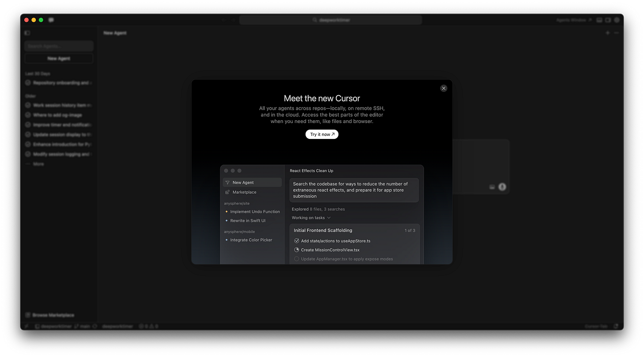Click the plus icon for new tab
Viewport: 644px width, 357px height.
pyautogui.click(x=608, y=33)
